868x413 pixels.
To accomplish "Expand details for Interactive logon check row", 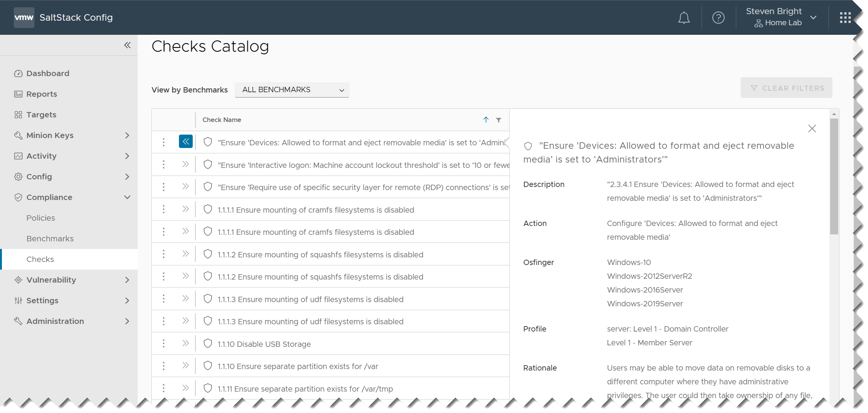I will (x=186, y=164).
